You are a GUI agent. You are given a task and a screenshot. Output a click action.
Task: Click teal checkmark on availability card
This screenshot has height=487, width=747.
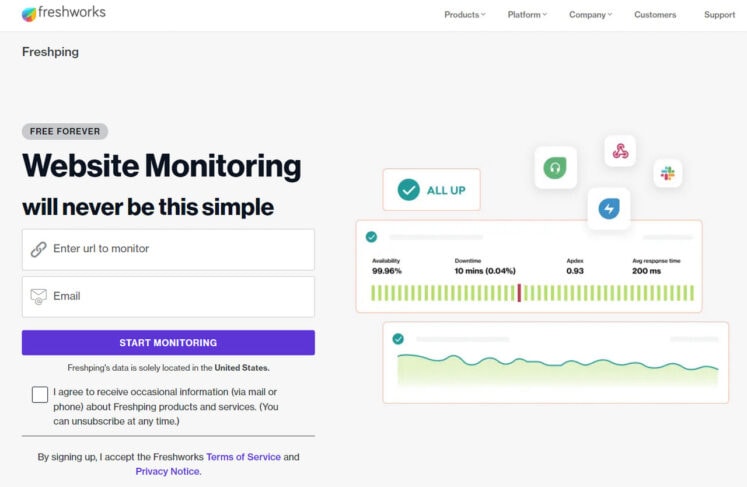click(371, 237)
